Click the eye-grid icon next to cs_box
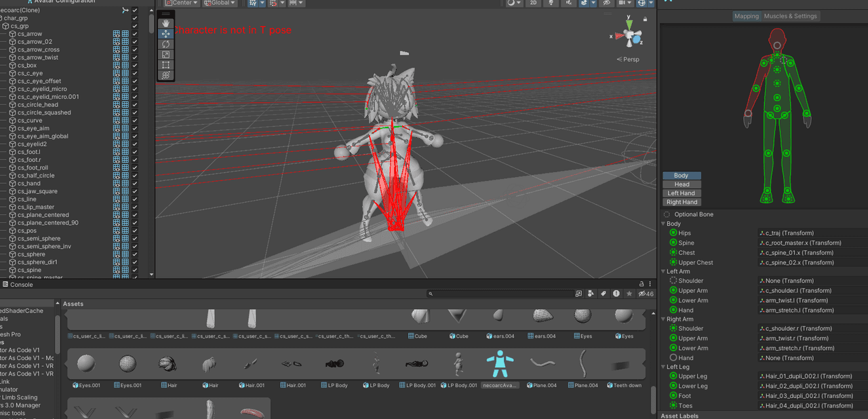 point(117,65)
